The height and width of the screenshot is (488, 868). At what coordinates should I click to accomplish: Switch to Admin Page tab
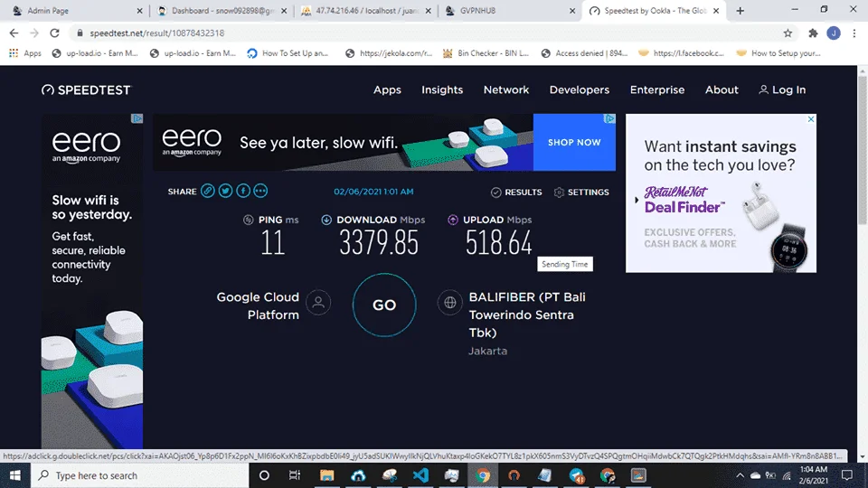(77, 11)
